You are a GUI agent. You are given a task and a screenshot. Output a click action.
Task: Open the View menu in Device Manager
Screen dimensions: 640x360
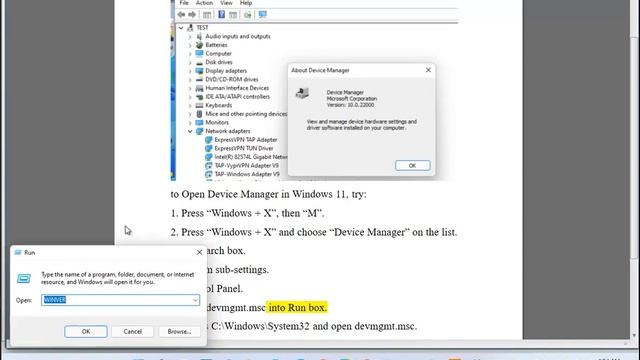[x=226, y=3]
